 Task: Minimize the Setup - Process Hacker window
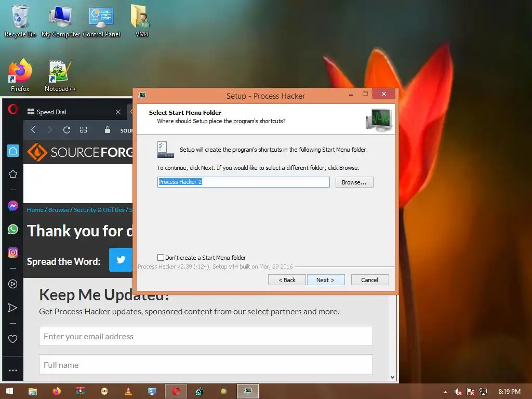351,94
